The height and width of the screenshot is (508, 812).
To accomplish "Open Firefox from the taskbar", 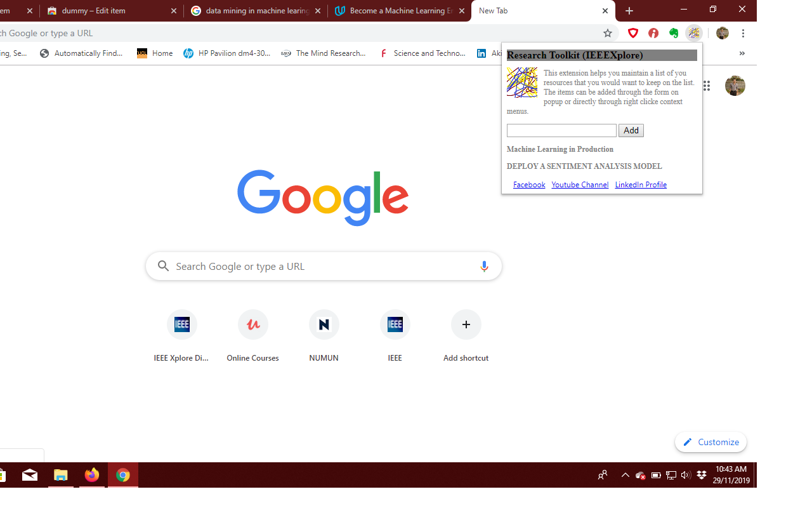I will 92,475.
